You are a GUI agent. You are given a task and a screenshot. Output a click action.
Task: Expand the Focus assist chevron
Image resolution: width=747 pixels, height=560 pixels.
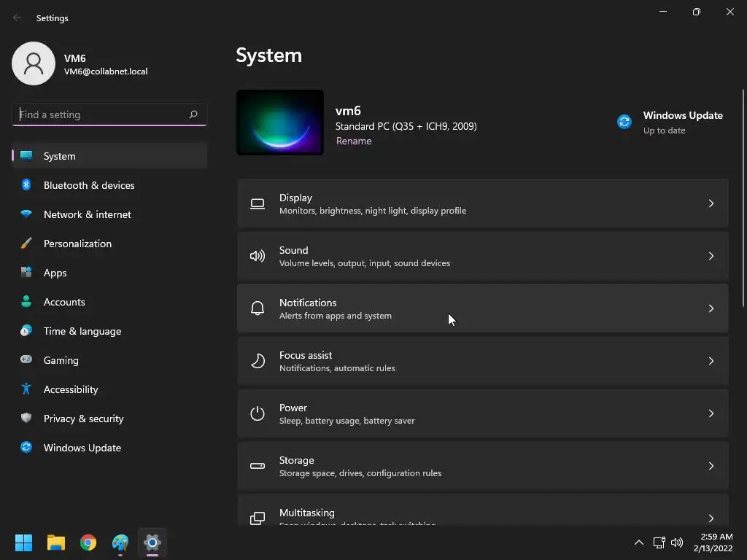coord(711,361)
